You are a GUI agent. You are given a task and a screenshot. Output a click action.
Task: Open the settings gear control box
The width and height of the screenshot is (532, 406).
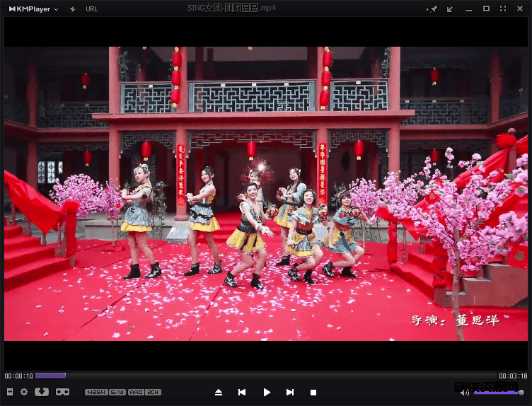click(24, 392)
